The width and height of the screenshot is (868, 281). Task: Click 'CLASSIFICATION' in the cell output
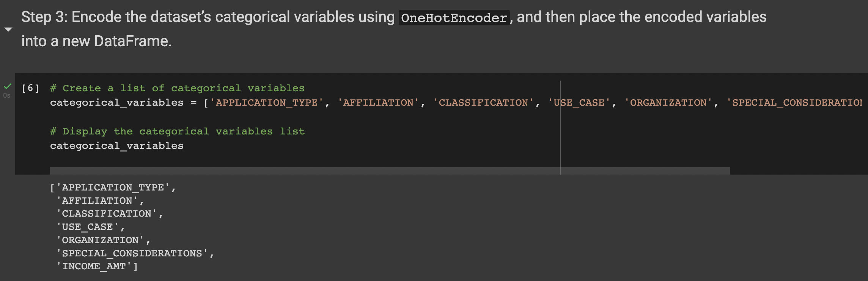coord(106,214)
